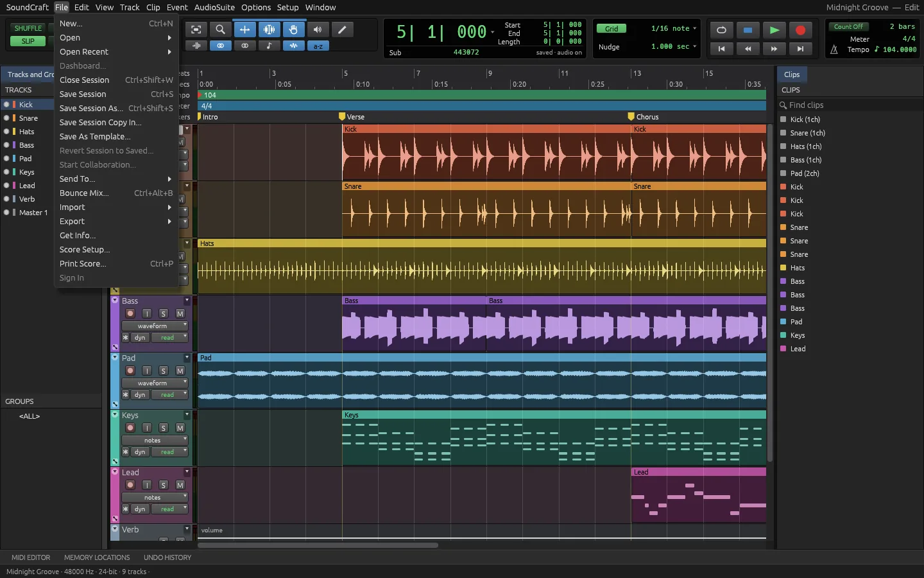Toggle Tab to Transients button

196,46
